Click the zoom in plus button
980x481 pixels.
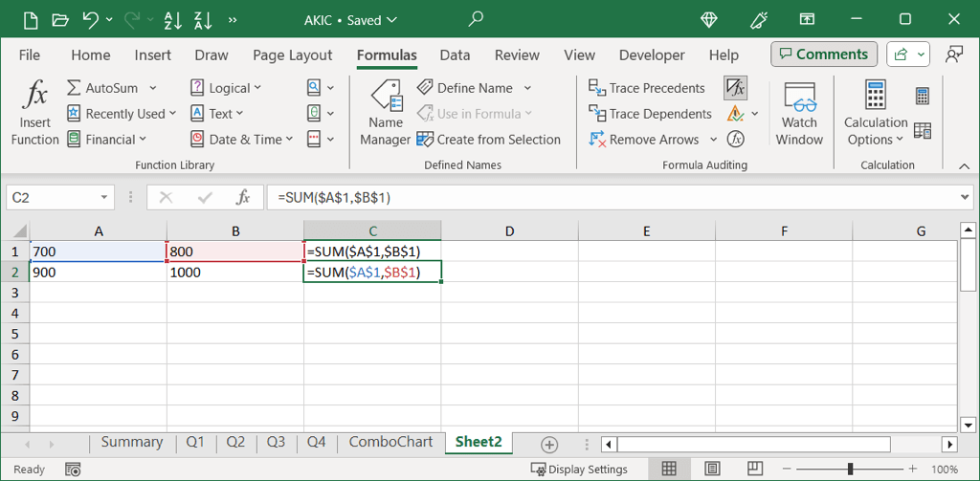[912, 470]
